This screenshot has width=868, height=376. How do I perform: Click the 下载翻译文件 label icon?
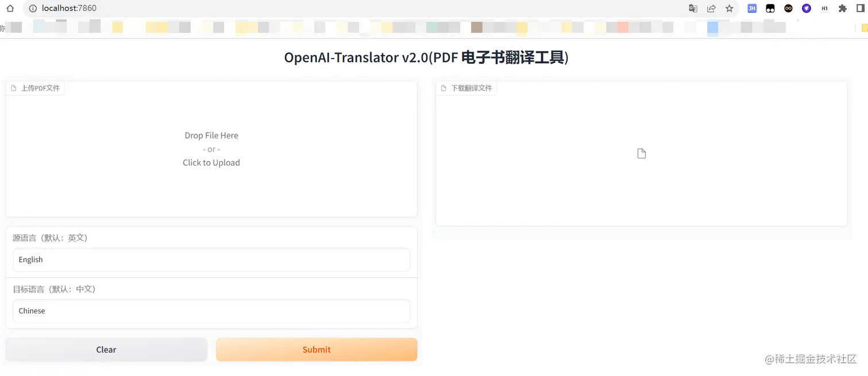[x=444, y=88]
